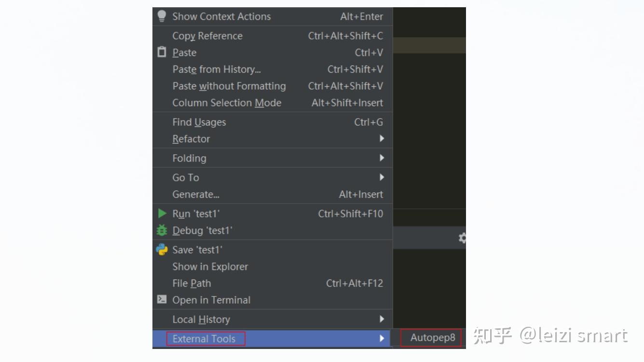Image resolution: width=644 pixels, height=362 pixels.
Task: Click the lightbulb icon for context actions
Action: pyautogui.click(x=162, y=16)
